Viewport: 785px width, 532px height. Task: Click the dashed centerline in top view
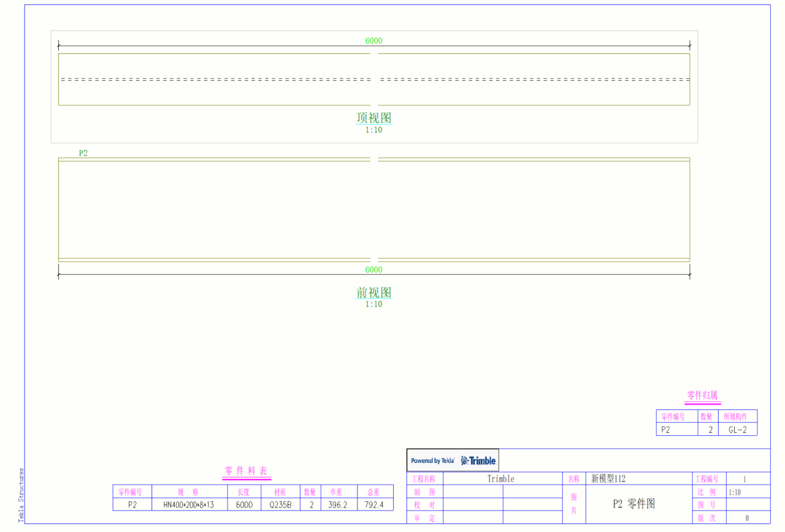click(x=215, y=80)
